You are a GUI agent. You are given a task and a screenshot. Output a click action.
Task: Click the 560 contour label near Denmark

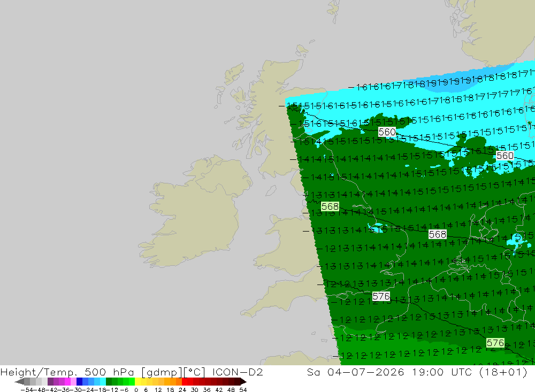(x=505, y=156)
